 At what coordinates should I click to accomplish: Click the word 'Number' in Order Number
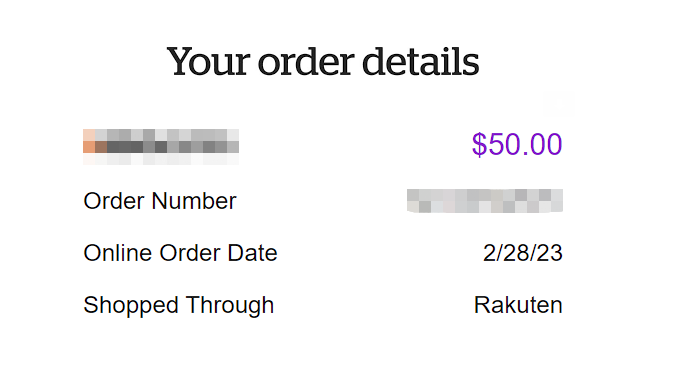pyautogui.click(x=194, y=201)
